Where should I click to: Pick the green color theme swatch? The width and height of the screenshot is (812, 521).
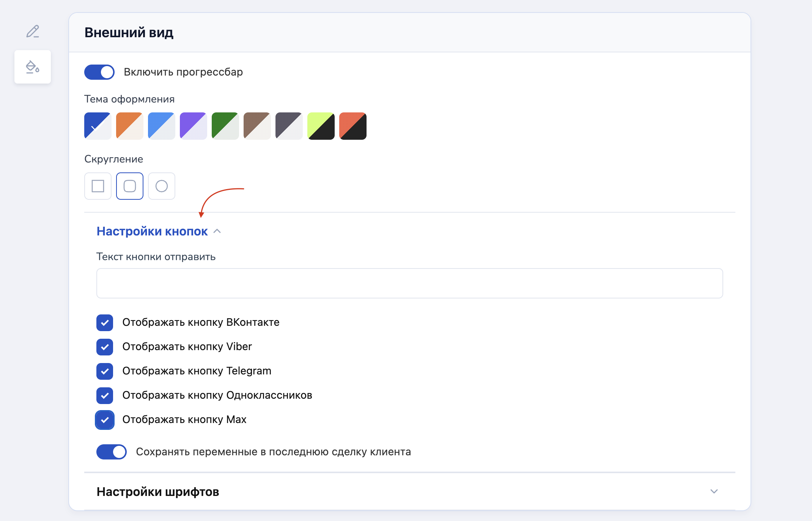225,126
